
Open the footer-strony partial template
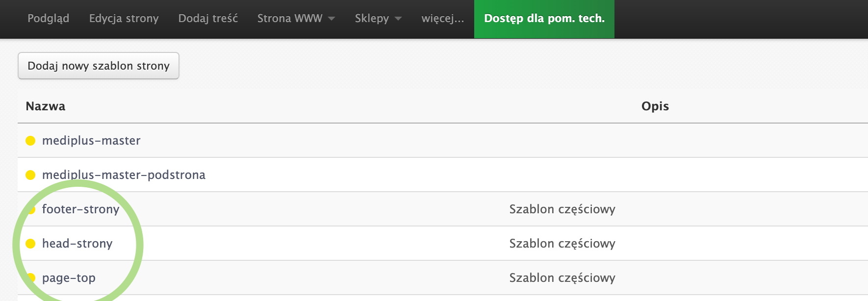click(81, 209)
